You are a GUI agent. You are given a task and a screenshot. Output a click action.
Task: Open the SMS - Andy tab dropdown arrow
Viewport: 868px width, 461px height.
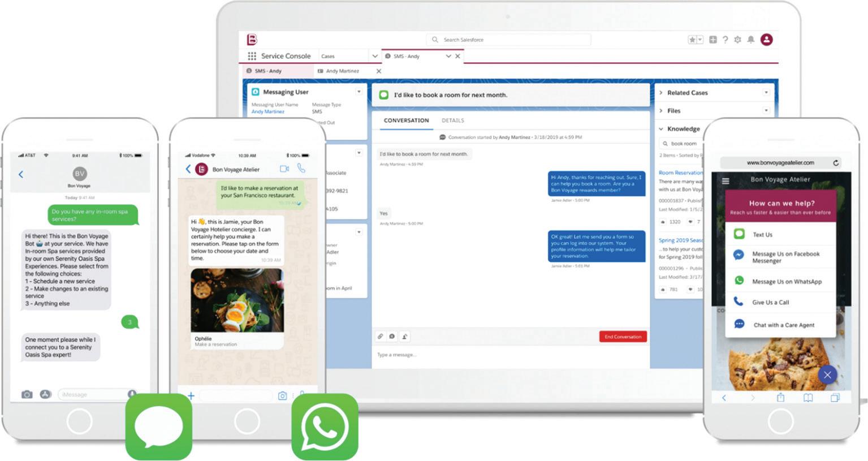448,56
